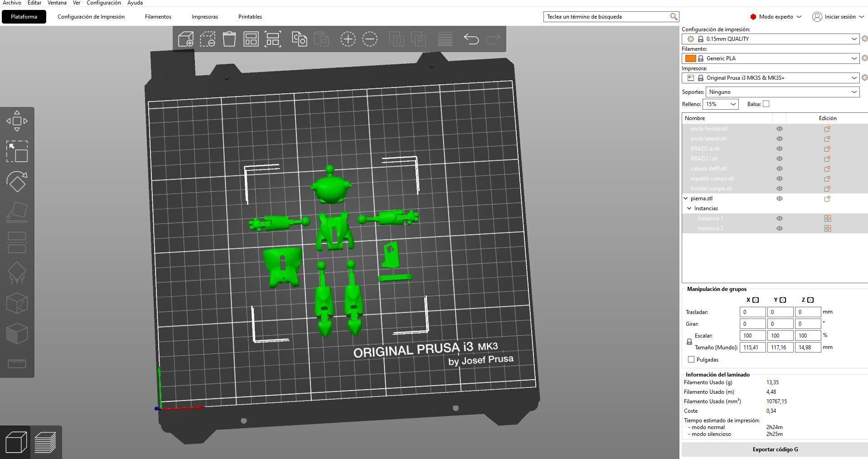The width and height of the screenshot is (868, 459).
Task: Hide ancla frontal.stl with its eye icon
Action: [780, 129]
